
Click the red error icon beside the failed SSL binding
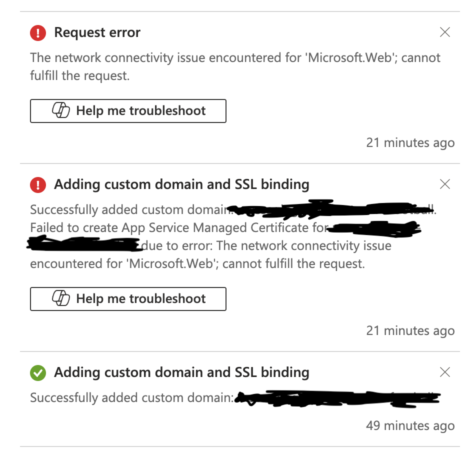38,184
